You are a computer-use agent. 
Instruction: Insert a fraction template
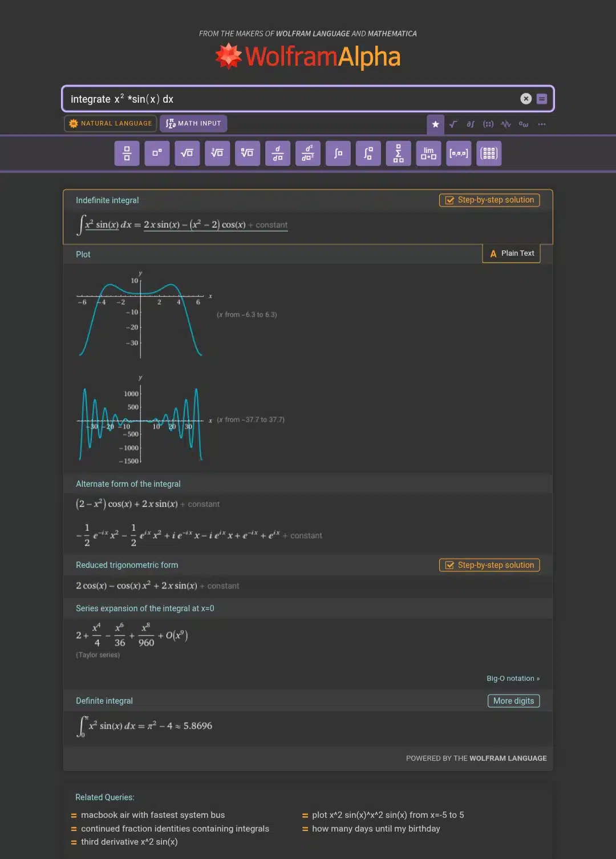click(x=127, y=153)
